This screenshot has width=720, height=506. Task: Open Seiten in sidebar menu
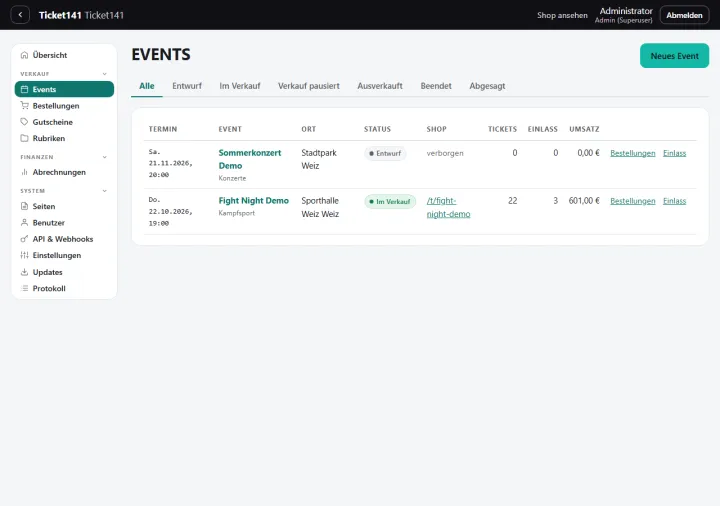pyautogui.click(x=64, y=206)
